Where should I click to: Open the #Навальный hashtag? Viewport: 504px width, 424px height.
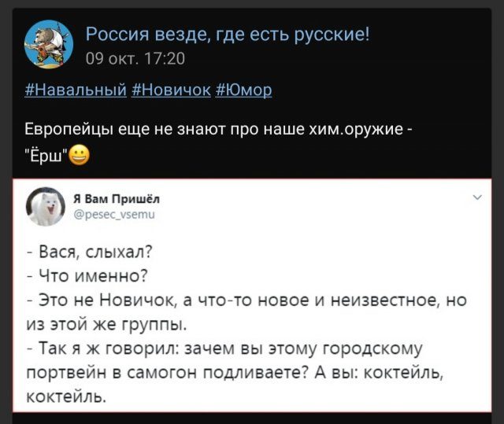point(76,90)
